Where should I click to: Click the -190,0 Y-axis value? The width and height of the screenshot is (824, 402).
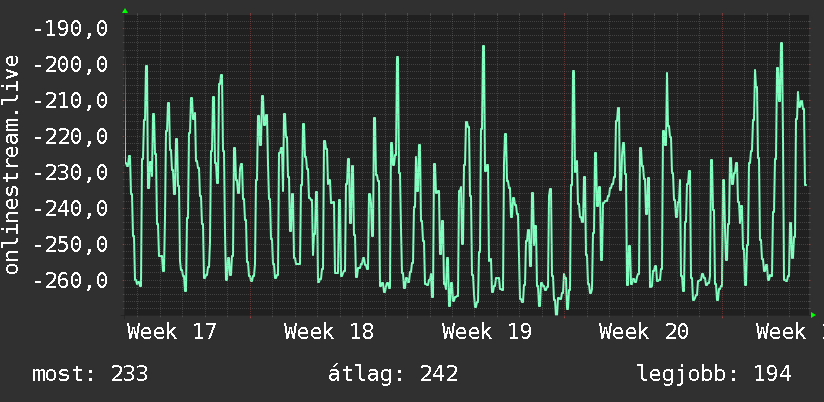coord(70,29)
